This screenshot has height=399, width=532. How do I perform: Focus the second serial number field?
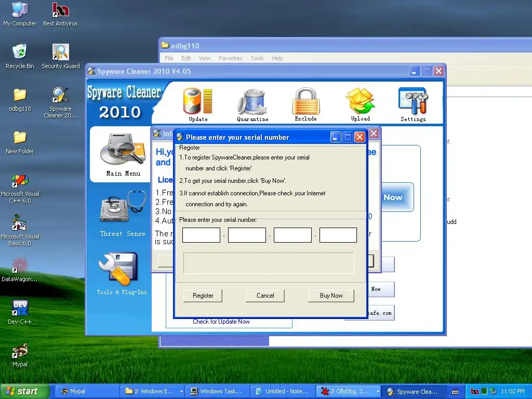pos(247,235)
